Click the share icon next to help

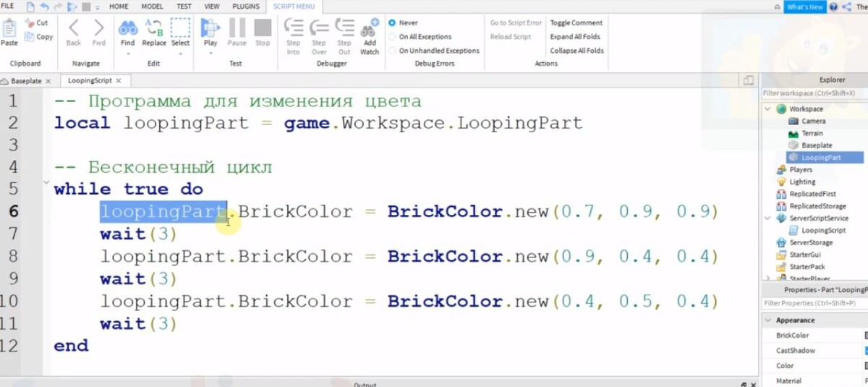coord(846,7)
